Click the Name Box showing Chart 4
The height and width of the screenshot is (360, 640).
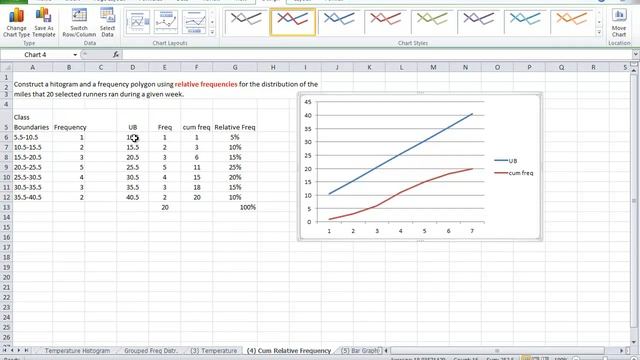click(36, 55)
